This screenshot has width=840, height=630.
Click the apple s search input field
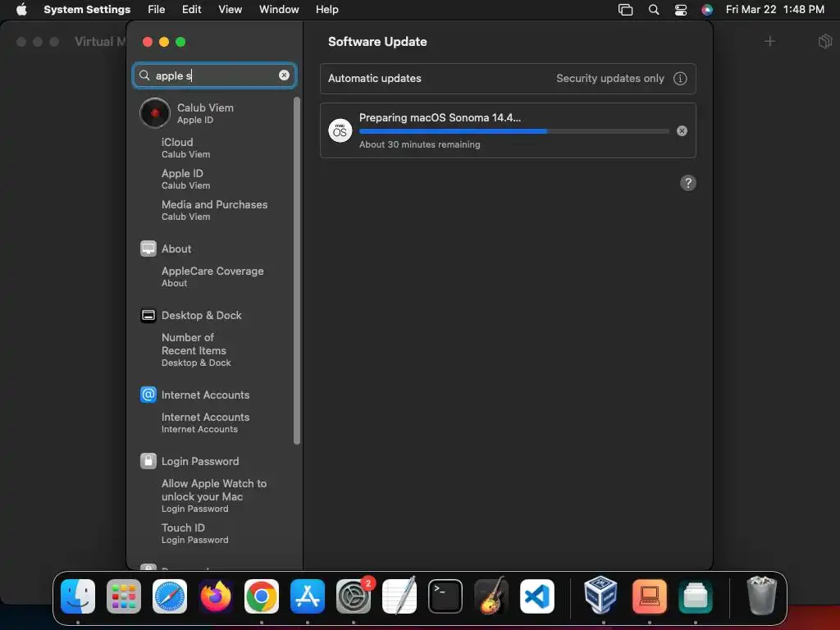214,75
